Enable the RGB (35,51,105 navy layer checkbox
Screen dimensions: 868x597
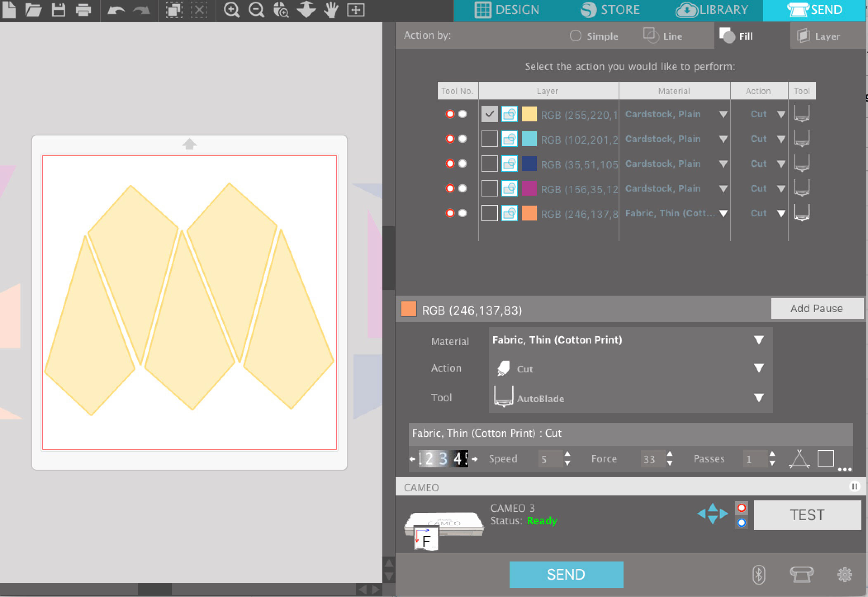pos(489,163)
